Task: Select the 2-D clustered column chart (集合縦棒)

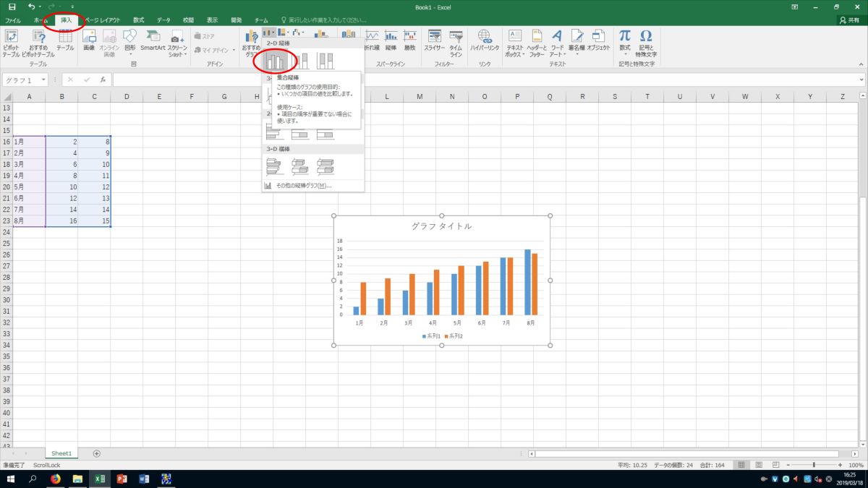Action: point(275,61)
